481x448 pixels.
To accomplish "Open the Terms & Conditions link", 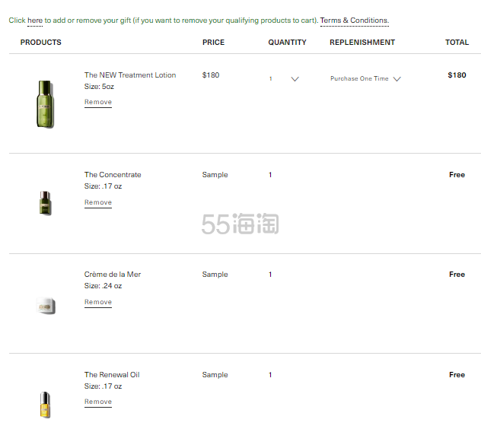I will [x=354, y=21].
